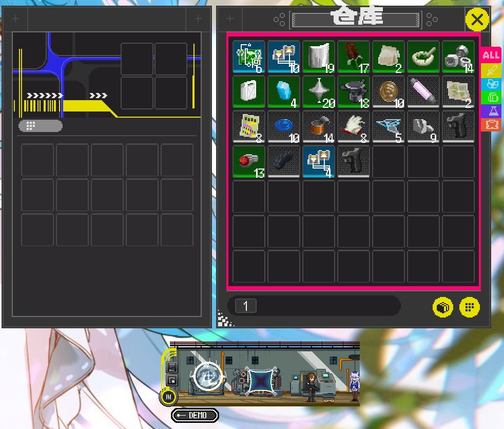Click the yellow grid sort button
504x429 pixels.
click(x=470, y=307)
